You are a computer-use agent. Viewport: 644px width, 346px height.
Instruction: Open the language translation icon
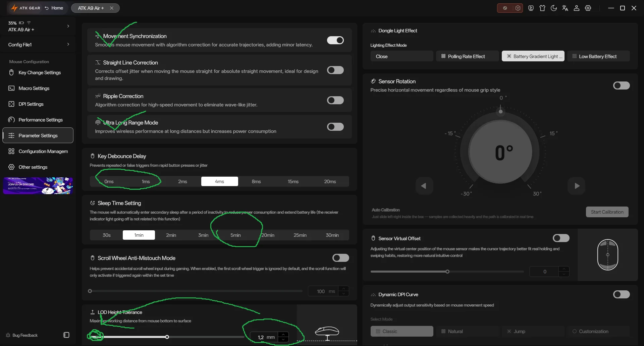[565, 8]
